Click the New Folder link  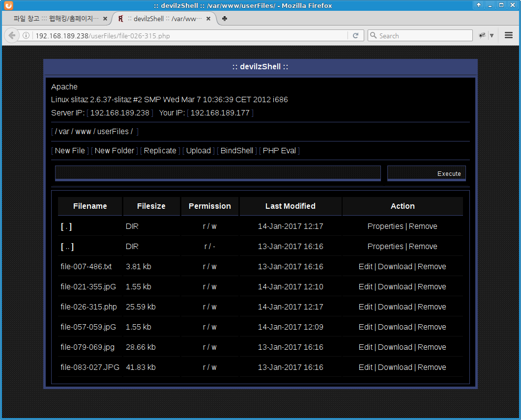click(115, 151)
